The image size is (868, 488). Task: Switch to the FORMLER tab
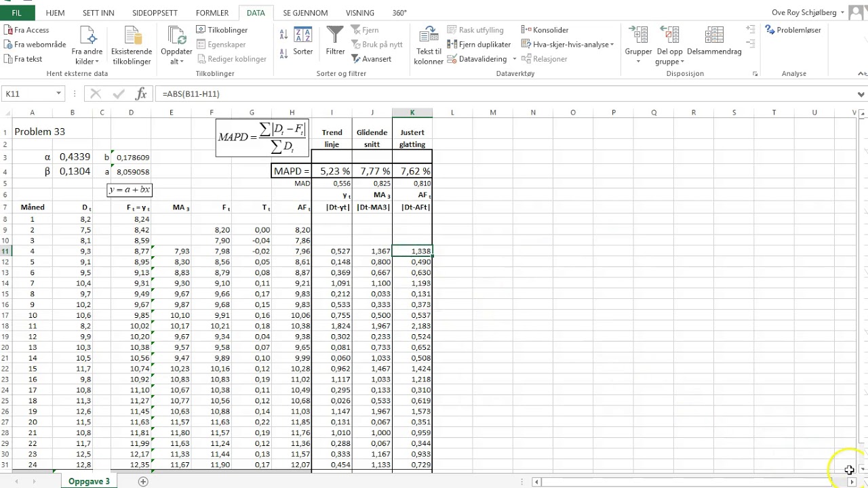(212, 13)
